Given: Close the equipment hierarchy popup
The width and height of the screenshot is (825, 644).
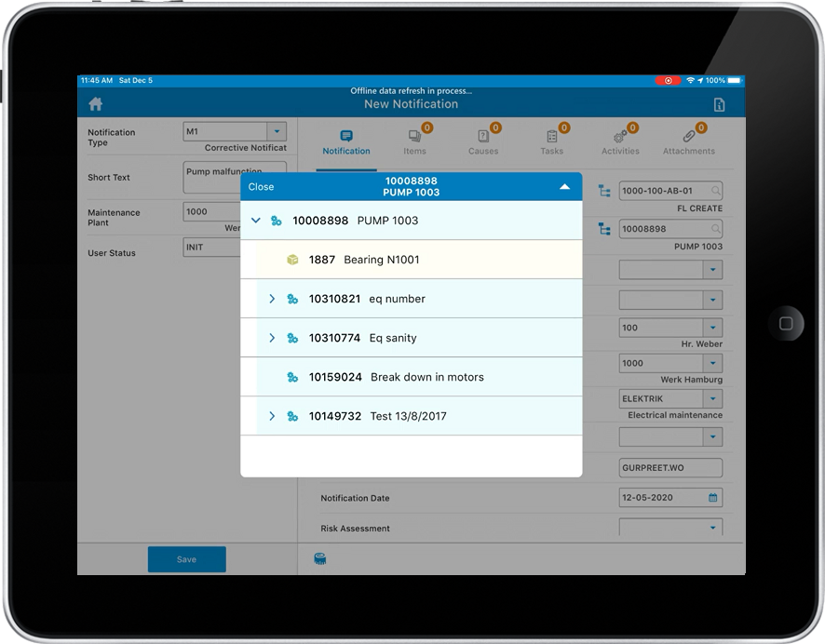Looking at the screenshot, I should (262, 187).
